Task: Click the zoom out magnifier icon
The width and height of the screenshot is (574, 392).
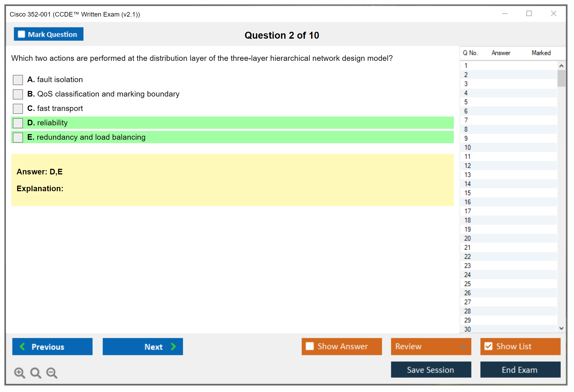Action: 52,373
